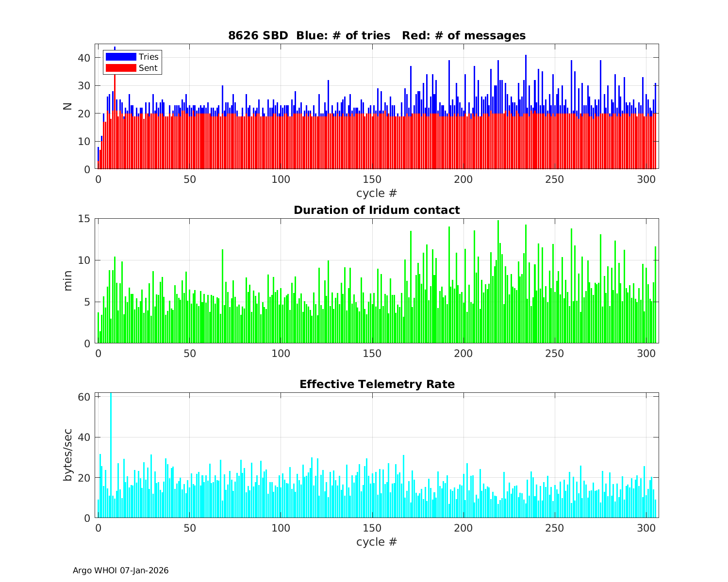Click the '100' x-axis tick in telemetry plot
Screen dimensions: 728x582
(281, 528)
